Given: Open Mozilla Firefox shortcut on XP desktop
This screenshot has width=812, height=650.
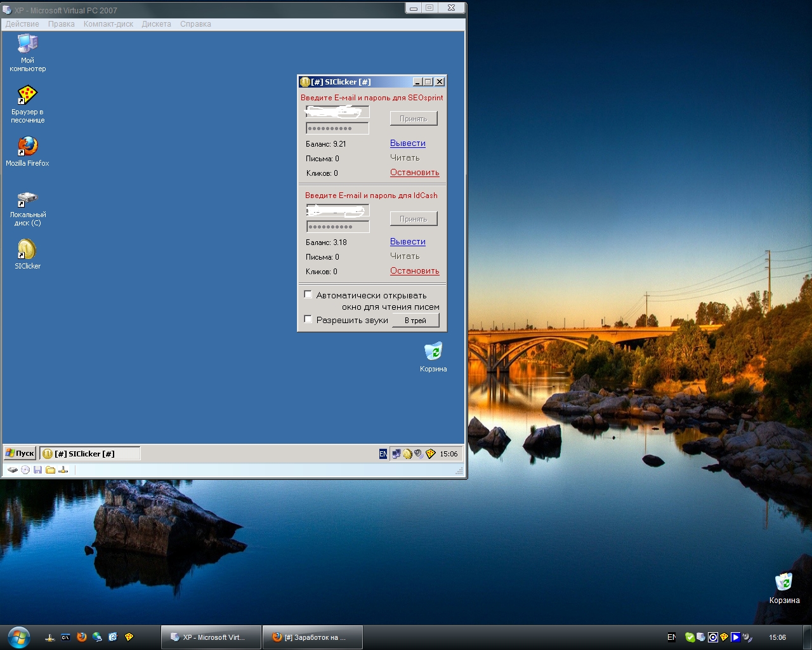Looking at the screenshot, I should click(27, 151).
